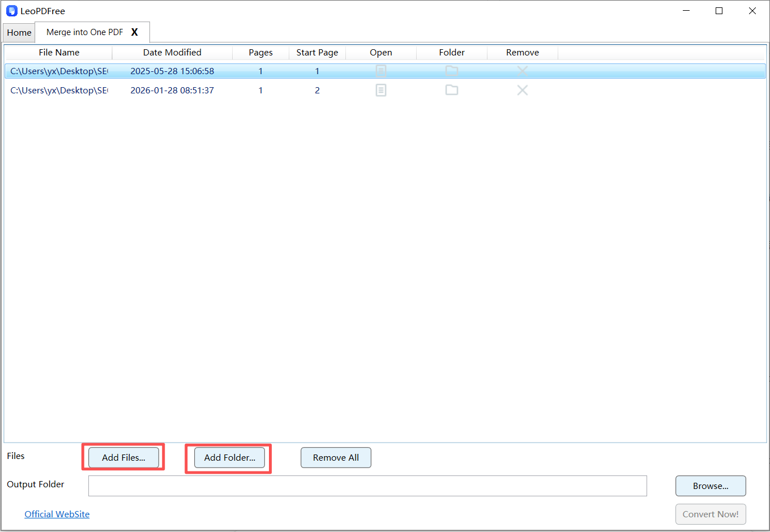The width and height of the screenshot is (770, 532).
Task: Click the Add Files... button
Action: (123, 457)
